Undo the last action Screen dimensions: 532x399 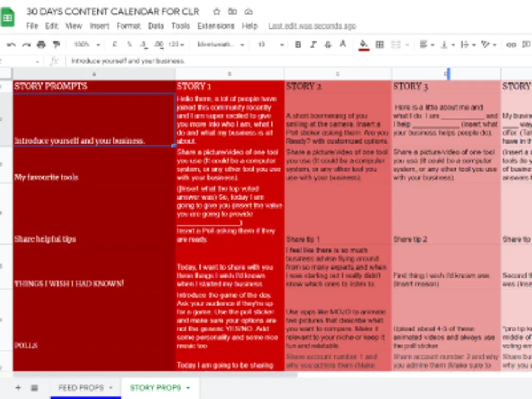click(x=12, y=45)
